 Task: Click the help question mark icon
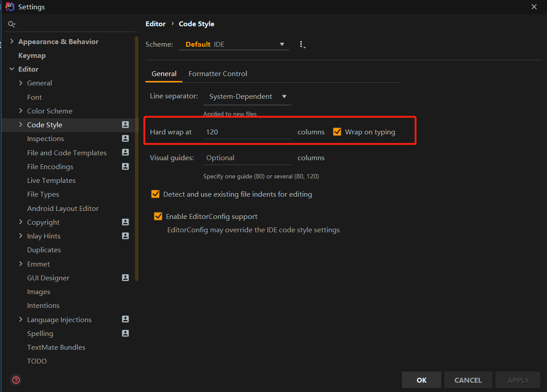(x=16, y=380)
